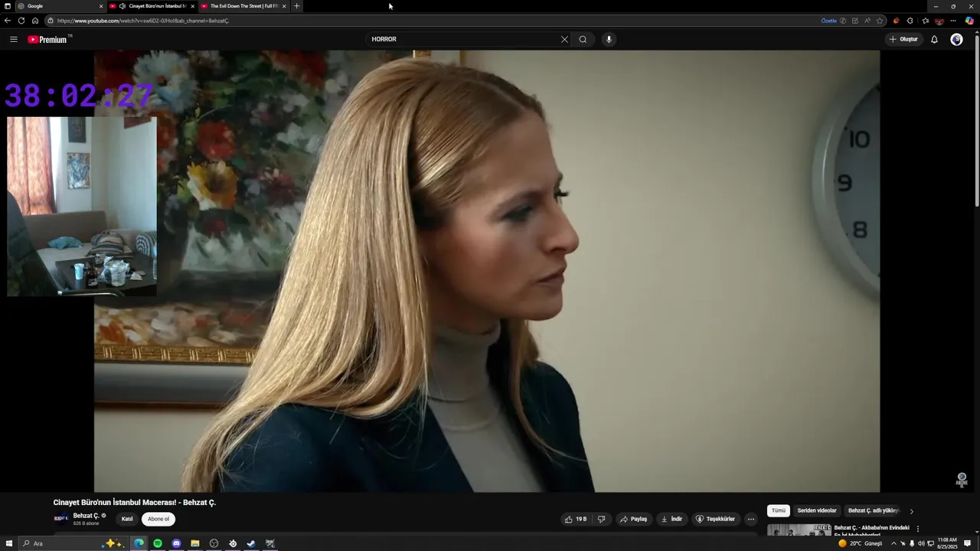Image resolution: width=980 pixels, height=551 pixels.
Task: Open more actions ellipsis under video
Action: [751, 519]
